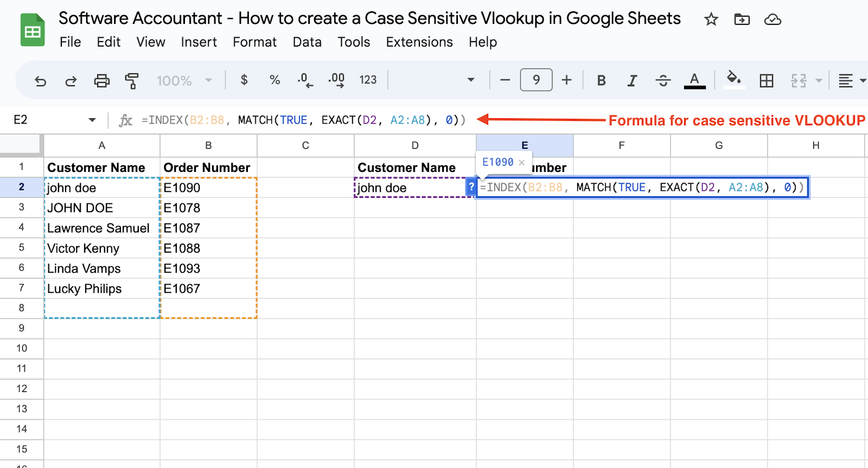The height and width of the screenshot is (468, 868).
Task: Expand merge cells options arrow
Action: (x=819, y=81)
